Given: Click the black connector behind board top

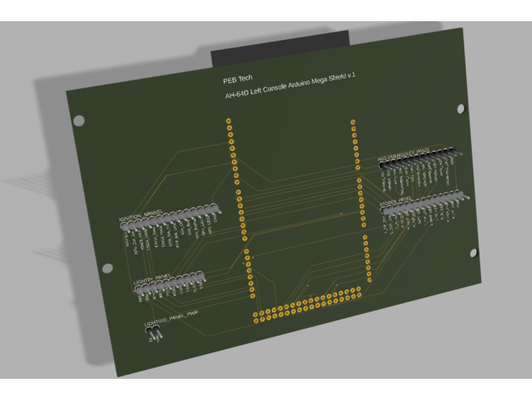Looking at the screenshot, I should click(280, 51).
